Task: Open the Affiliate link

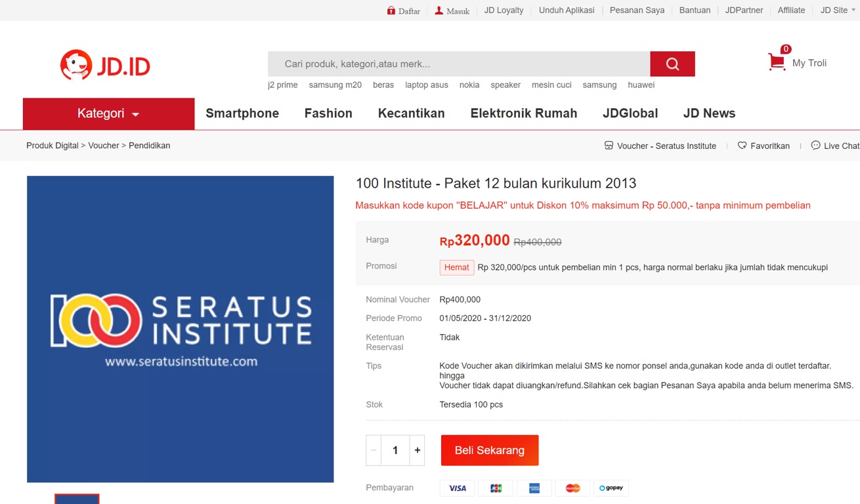Action: tap(791, 10)
